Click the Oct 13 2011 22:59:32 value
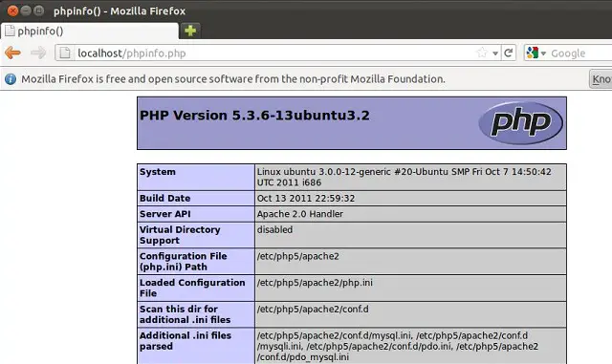This screenshot has width=612, height=364. coord(306,198)
